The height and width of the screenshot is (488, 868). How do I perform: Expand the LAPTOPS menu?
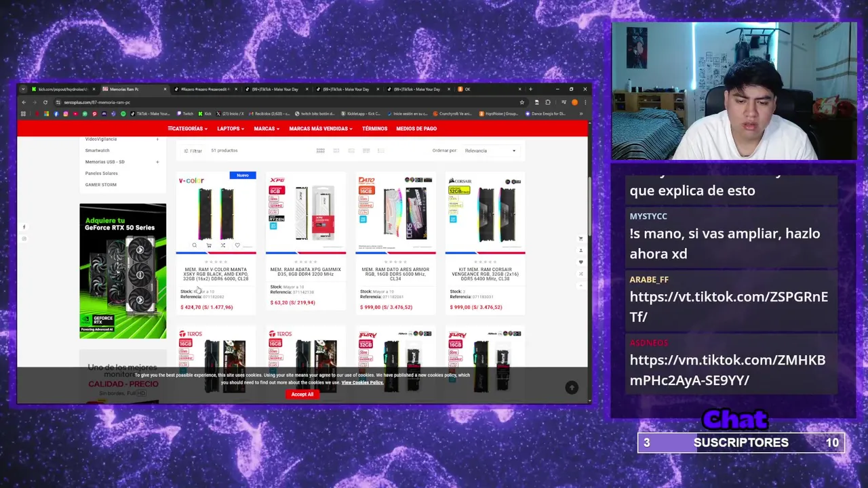(x=231, y=129)
